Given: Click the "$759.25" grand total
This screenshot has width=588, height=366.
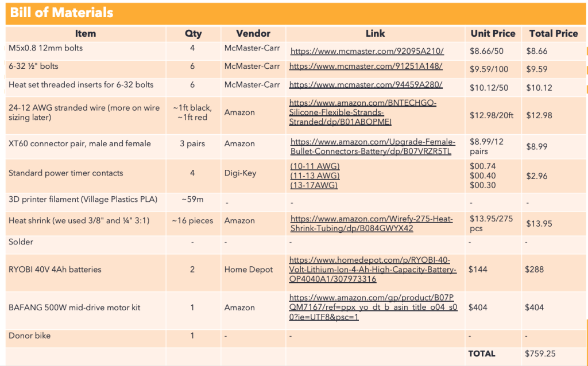Looking at the screenshot, I should 540,354.
